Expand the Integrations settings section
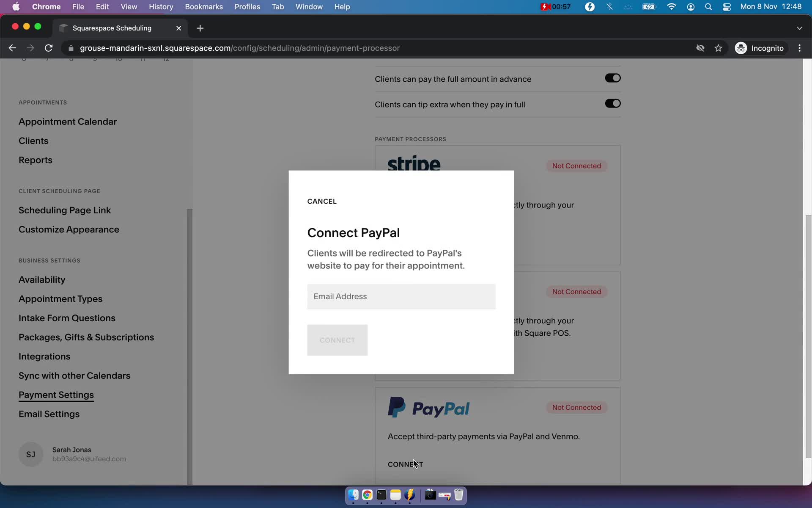 (44, 356)
